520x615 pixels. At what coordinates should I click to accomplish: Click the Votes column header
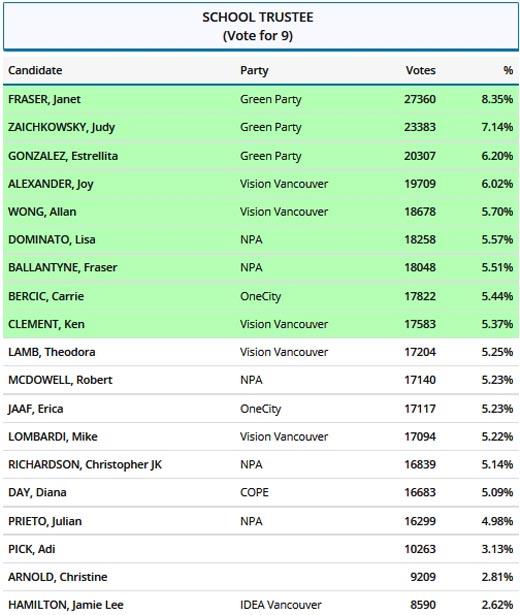point(420,70)
